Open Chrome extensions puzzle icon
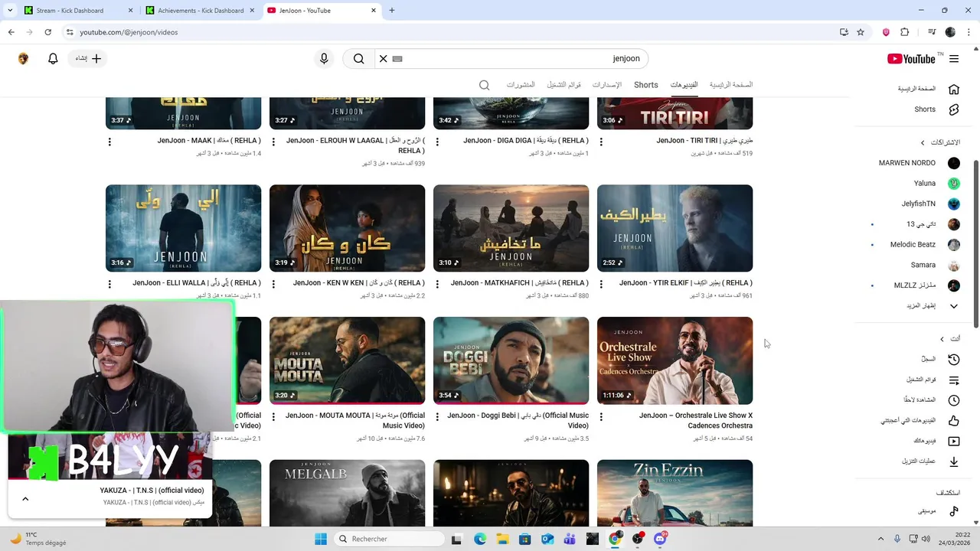This screenshot has width=980, height=551. click(x=905, y=32)
